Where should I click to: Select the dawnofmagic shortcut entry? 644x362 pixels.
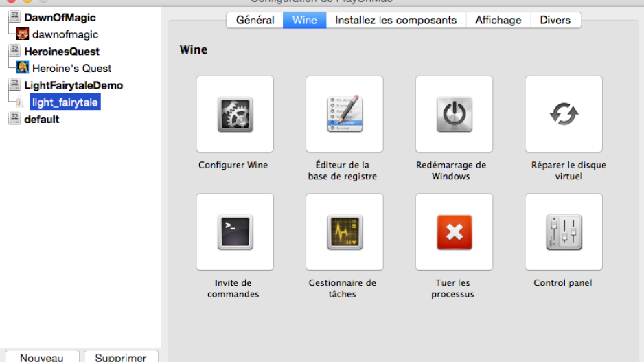65,34
